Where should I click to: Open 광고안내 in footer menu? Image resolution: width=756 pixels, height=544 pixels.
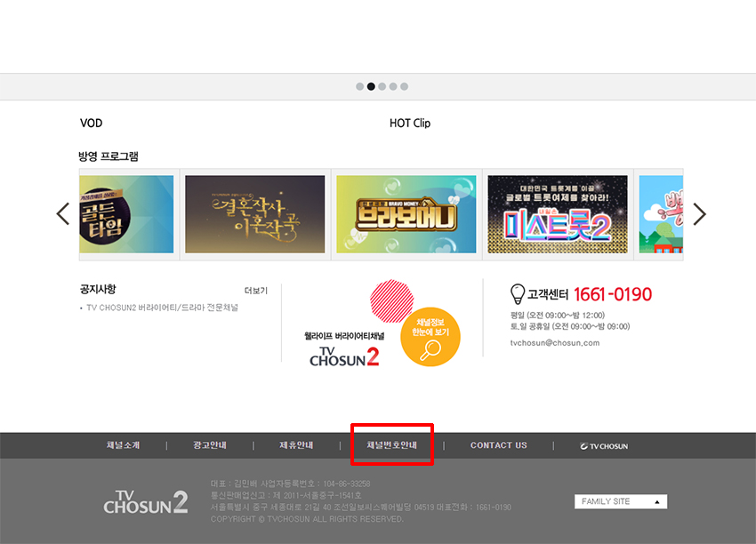pyautogui.click(x=210, y=445)
